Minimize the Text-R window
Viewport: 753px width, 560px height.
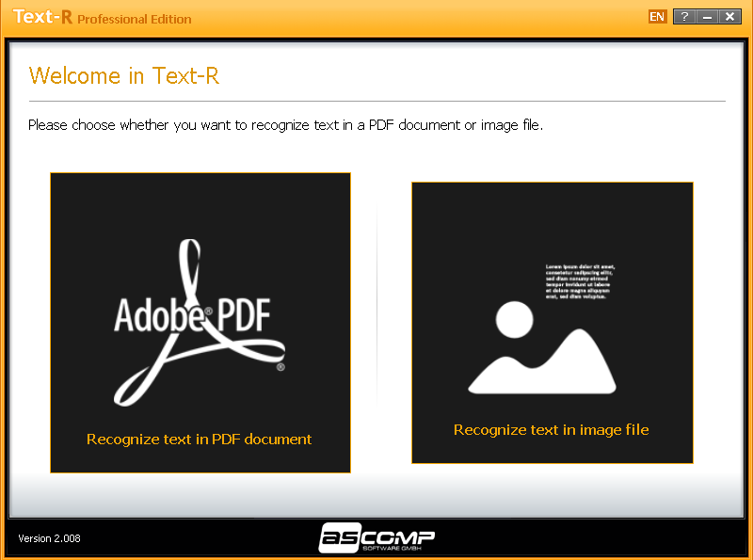(x=707, y=17)
